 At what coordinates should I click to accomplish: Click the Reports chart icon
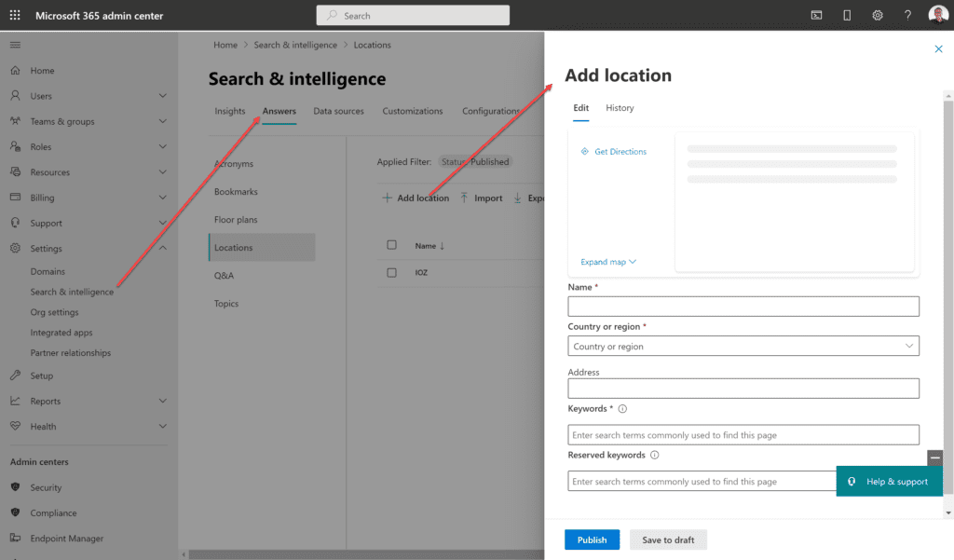[15, 401]
